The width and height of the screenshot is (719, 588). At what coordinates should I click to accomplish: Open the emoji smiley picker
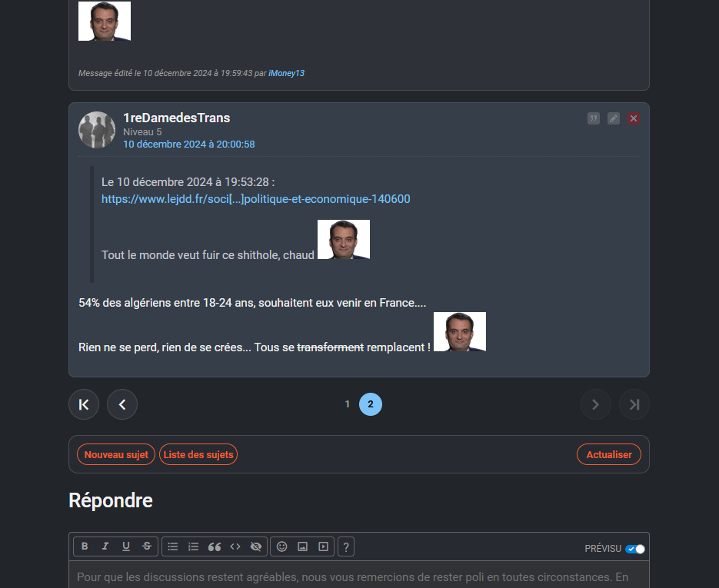[282, 546]
